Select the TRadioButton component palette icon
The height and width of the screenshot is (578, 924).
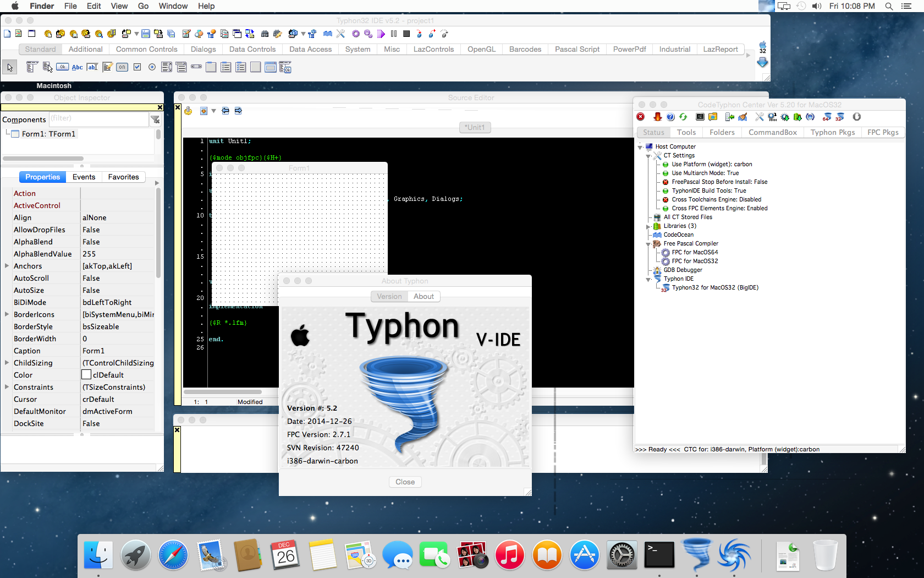point(152,67)
